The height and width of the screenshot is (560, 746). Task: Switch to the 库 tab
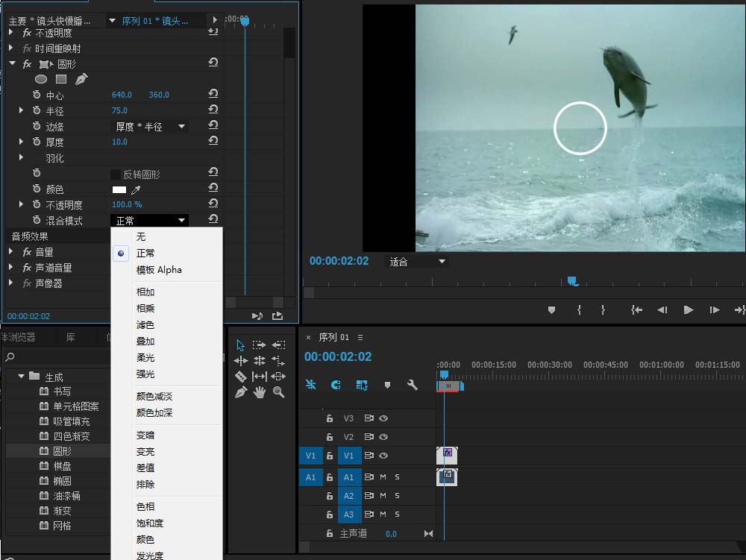(x=70, y=337)
